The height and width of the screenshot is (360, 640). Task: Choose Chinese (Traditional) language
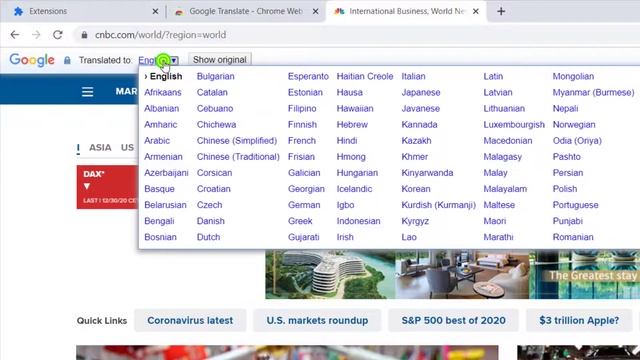(x=238, y=157)
